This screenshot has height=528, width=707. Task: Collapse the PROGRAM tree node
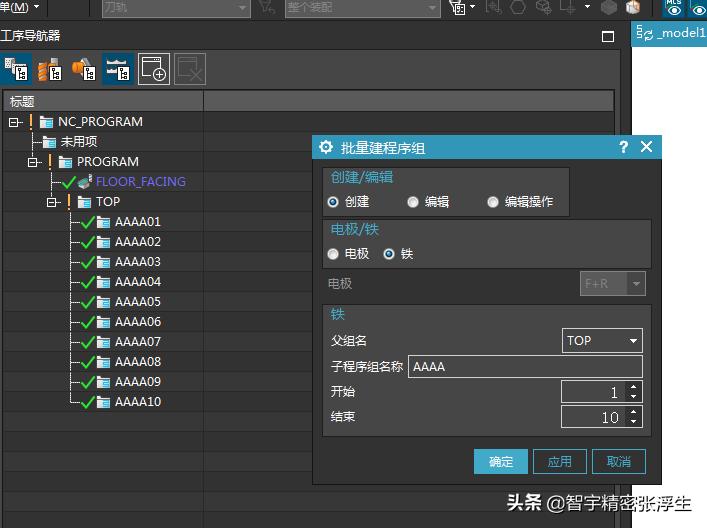pyautogui.click(x=32, y=162)
